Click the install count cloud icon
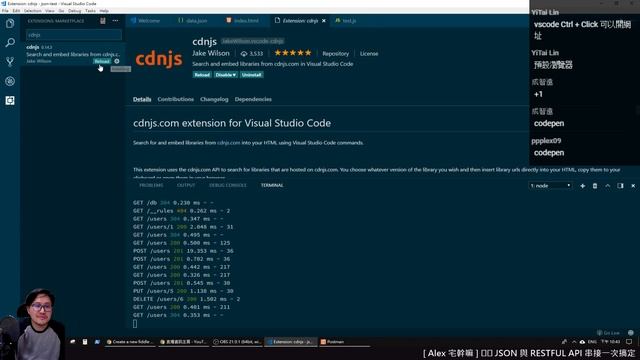Image resolution: width=640 pixels, height=360 pixels. tap(244, 53)
